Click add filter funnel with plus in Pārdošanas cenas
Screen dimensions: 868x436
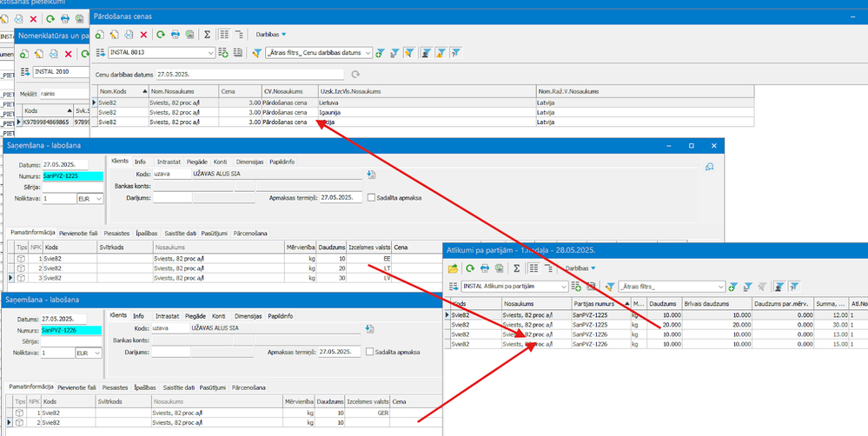380,53
